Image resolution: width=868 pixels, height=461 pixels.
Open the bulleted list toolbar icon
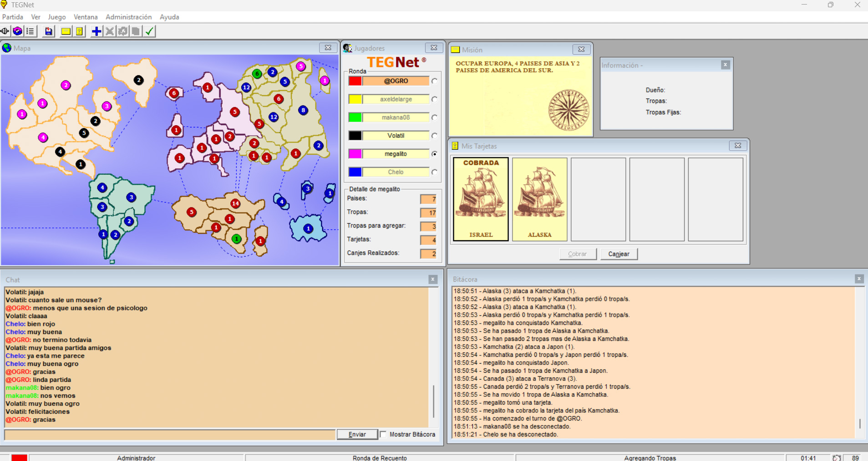click(30, 31)
